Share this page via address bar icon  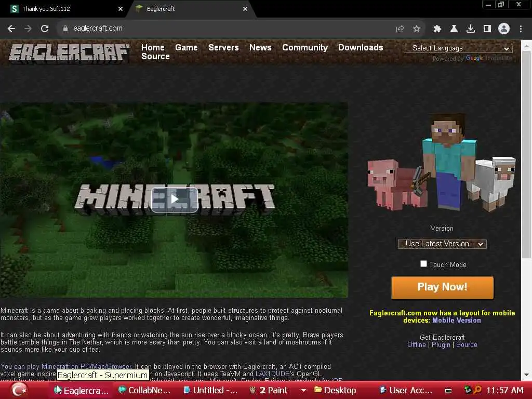pyautogui.click(x=400, y=29)
